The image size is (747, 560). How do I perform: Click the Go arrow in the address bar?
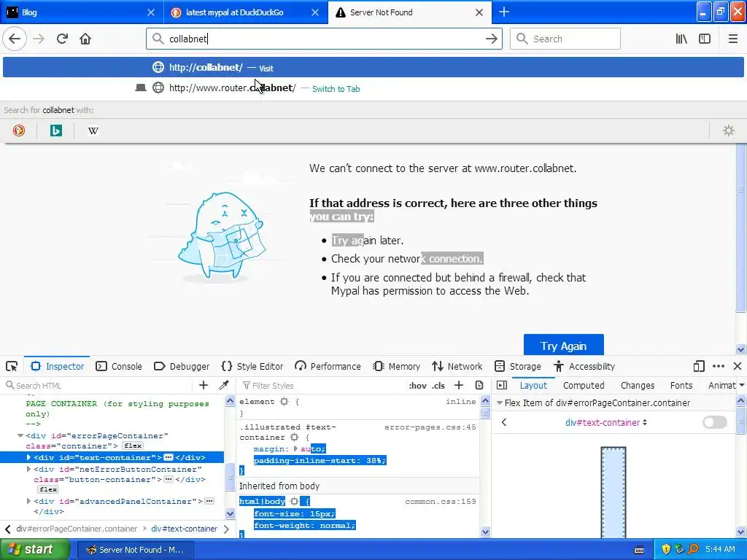492,39
